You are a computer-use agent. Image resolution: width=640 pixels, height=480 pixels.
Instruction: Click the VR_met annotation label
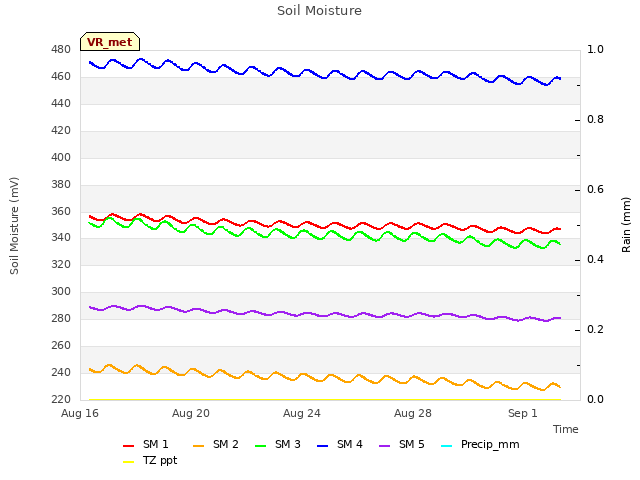coord(110,42)
